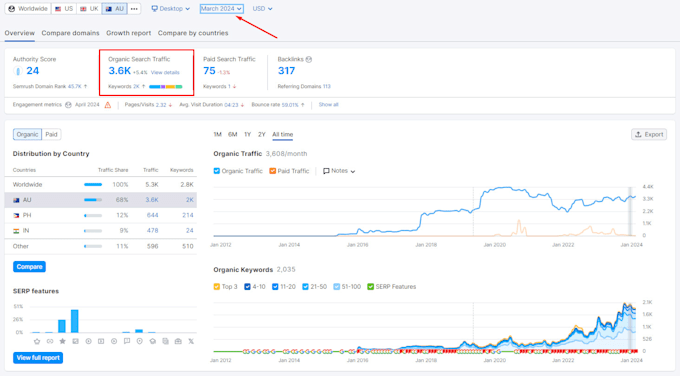The image size is (680, 376).
Task: Click the crown icon in SERP features
Action: click(37, 341)
